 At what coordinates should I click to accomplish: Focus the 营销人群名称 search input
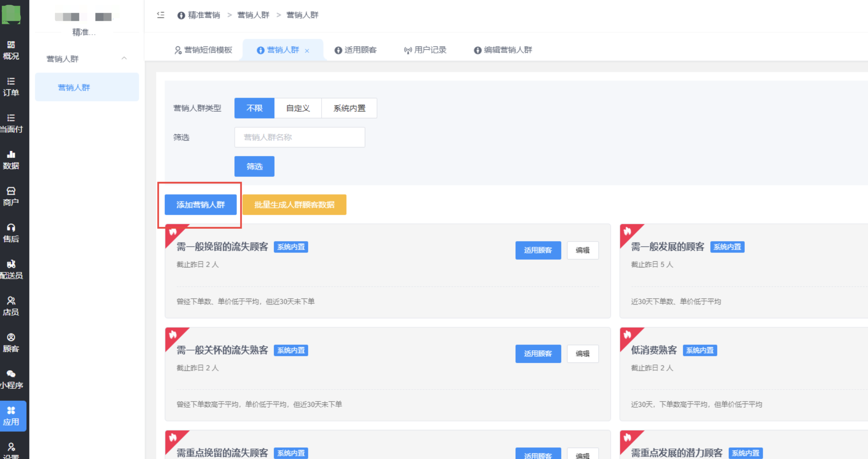pyautogui.click(x=300, y=137)
